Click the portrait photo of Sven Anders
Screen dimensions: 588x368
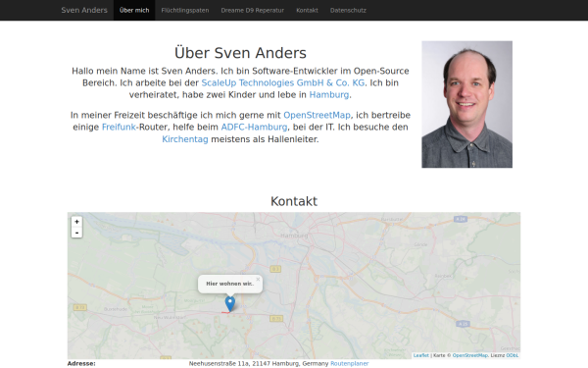click(x=466, y=104)
